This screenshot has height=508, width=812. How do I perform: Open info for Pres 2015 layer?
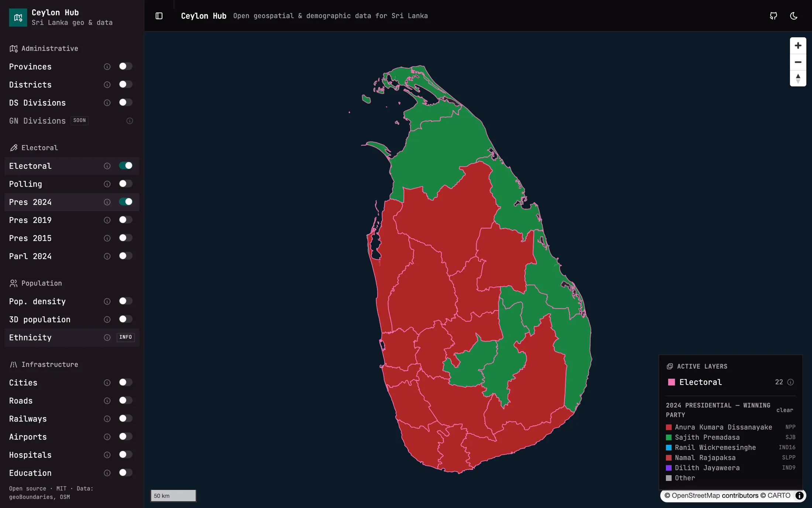[107, 238]
